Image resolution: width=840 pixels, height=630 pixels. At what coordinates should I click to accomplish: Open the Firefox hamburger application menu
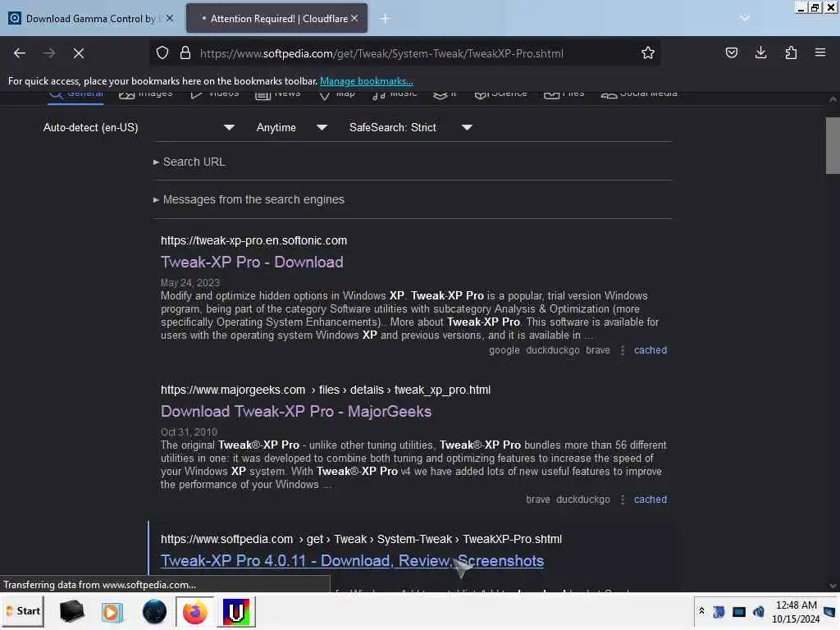[x=820, y=53]
